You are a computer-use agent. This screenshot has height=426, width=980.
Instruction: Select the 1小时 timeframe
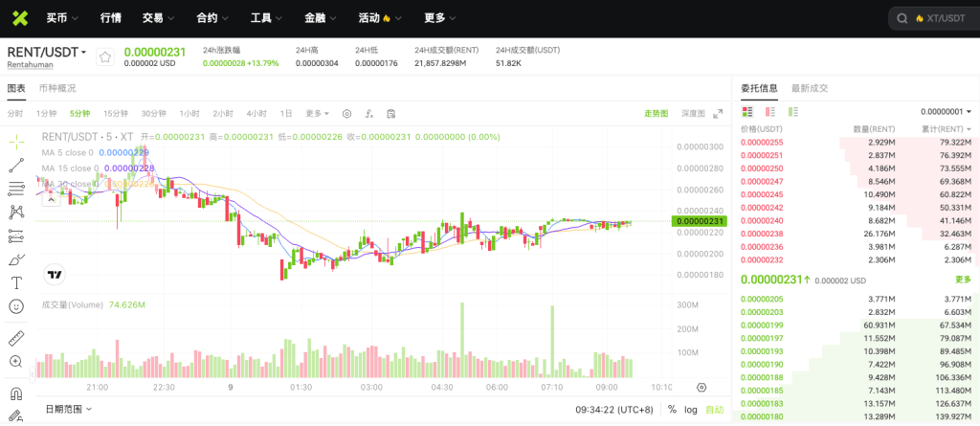(x=189, y=113)
